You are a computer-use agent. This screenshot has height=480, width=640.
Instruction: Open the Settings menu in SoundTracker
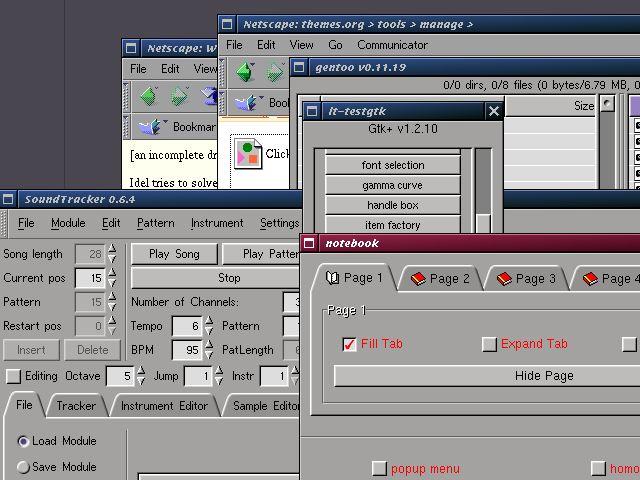coord(280,223)
